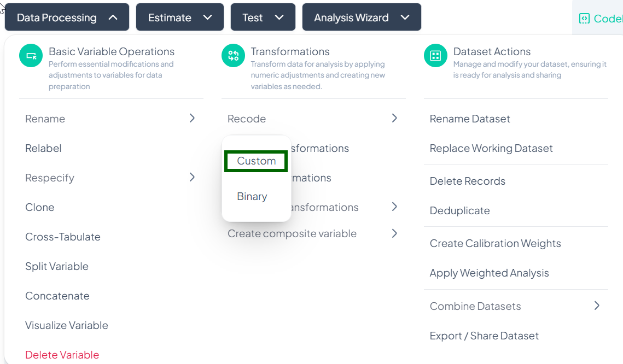This screenshot has width=623, height=364.
Task: Select Cross-Tabulate from the menu
Action: [63, 237]
